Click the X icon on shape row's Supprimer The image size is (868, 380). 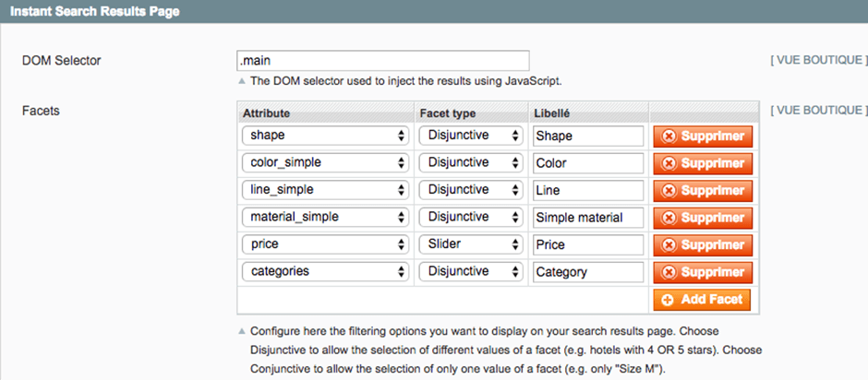point(669,137)
